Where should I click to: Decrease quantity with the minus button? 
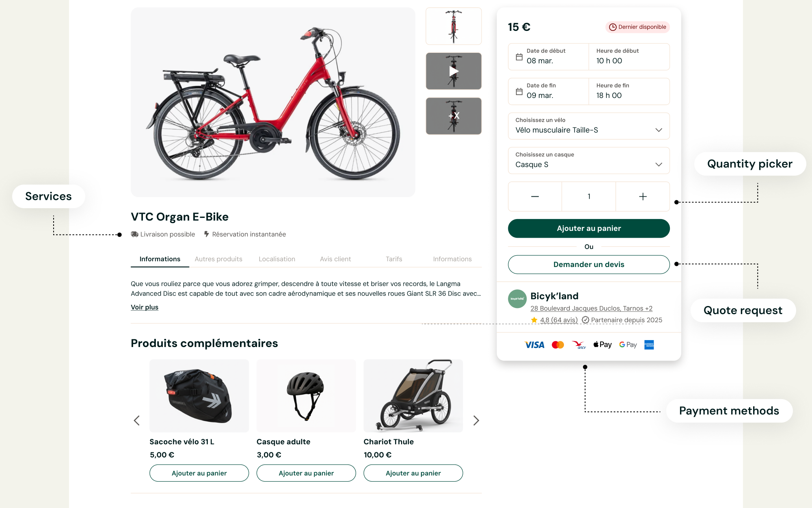click(535, 197)
